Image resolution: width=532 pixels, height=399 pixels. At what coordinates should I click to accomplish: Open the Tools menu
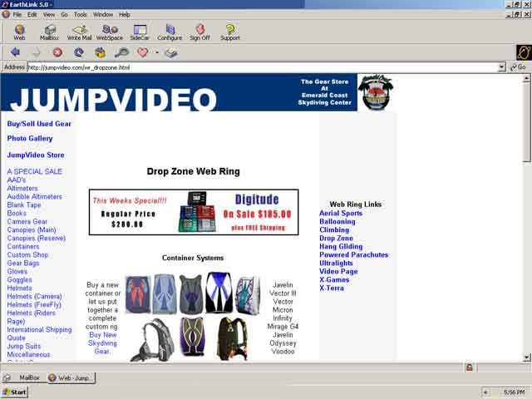pyautogui.click(x=80, y=14)
